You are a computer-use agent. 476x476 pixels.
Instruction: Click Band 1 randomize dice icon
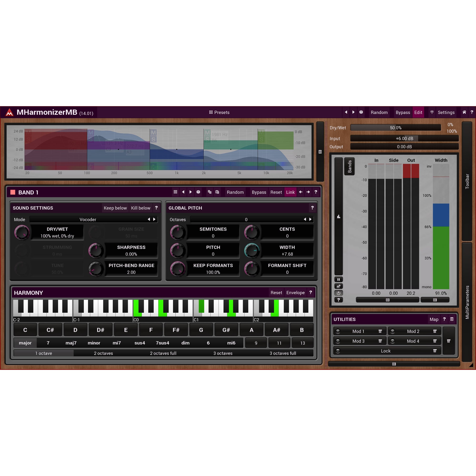click(x=198, y=192)
